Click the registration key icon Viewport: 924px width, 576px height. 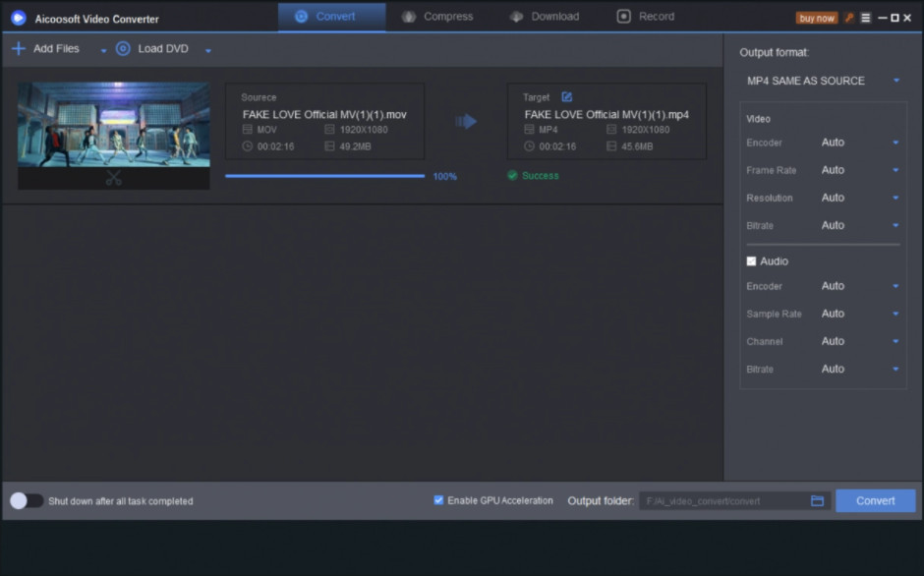(x=849, y=18)
